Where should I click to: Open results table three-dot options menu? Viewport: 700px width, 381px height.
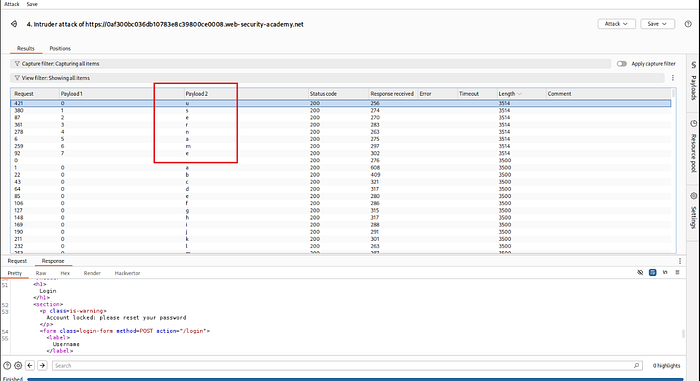(673, 78)
